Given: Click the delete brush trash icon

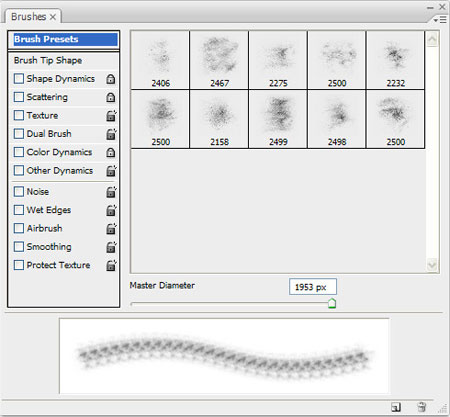Looking at the screenshot, I should 421,407.
